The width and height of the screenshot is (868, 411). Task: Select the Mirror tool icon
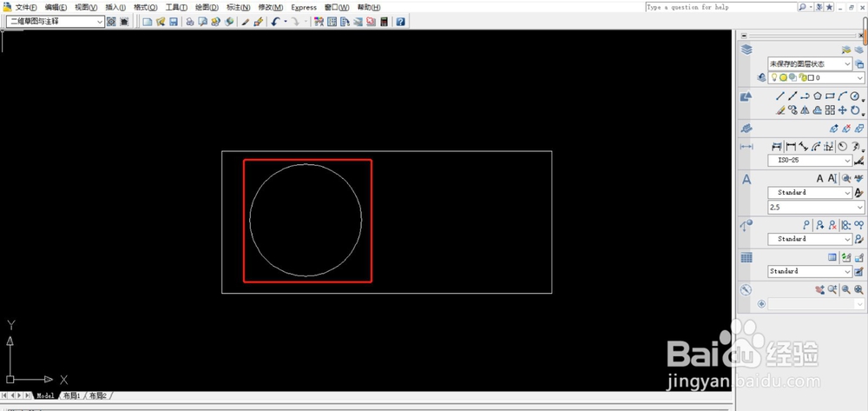805,110
